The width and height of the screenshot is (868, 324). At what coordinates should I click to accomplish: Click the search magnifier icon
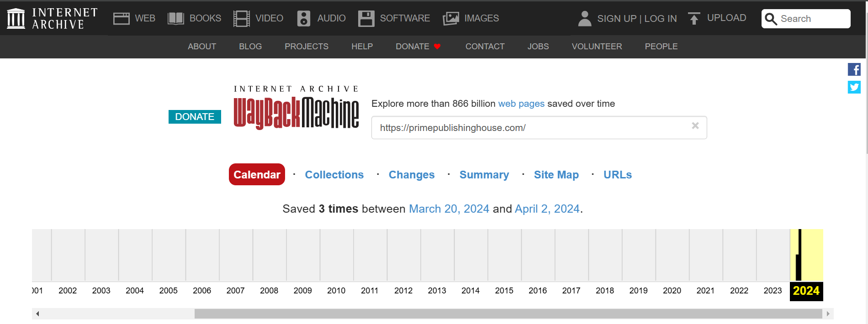771,19
